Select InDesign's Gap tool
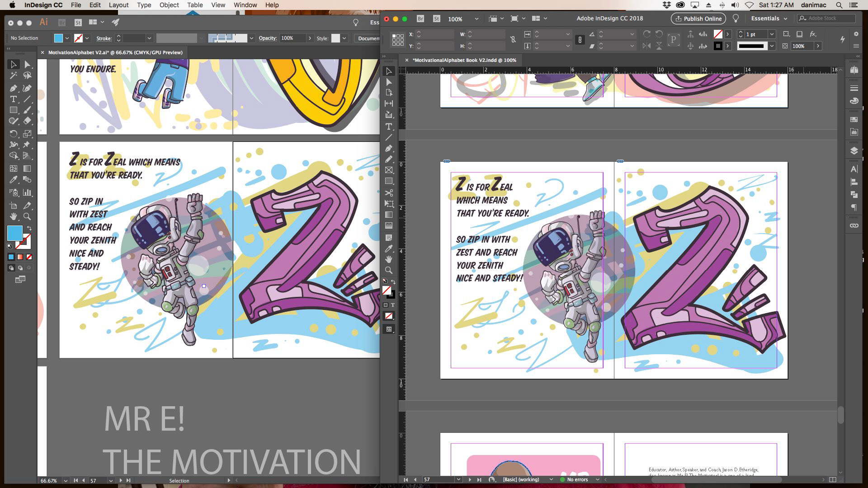This screenshot has width=868, height=488. 388,103
